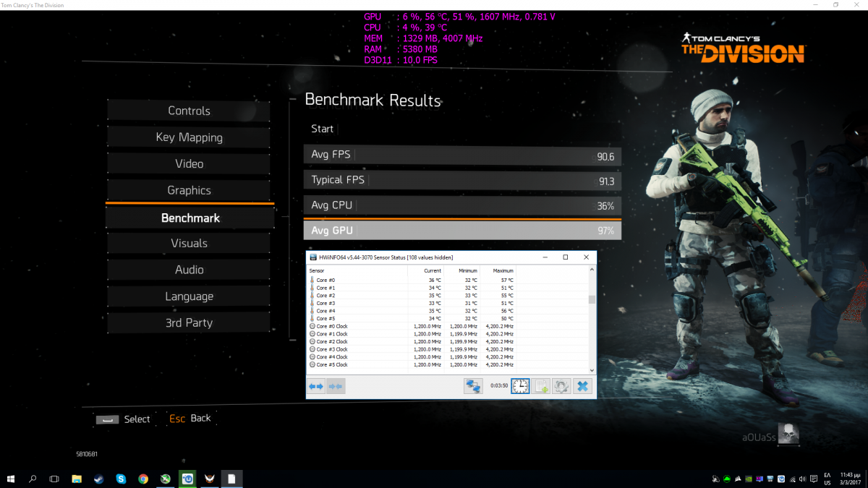Click the Sensor column header in HWiNFO

[317, 270]
